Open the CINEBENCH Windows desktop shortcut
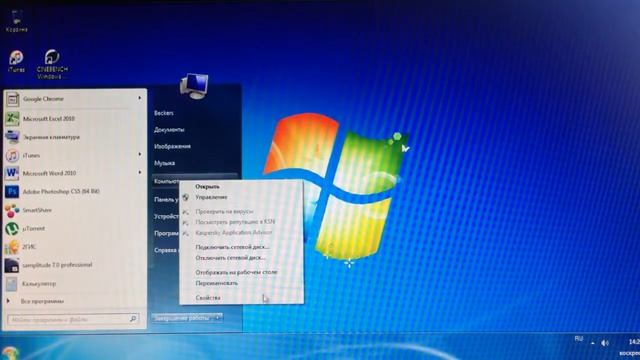 pos(52,64)
